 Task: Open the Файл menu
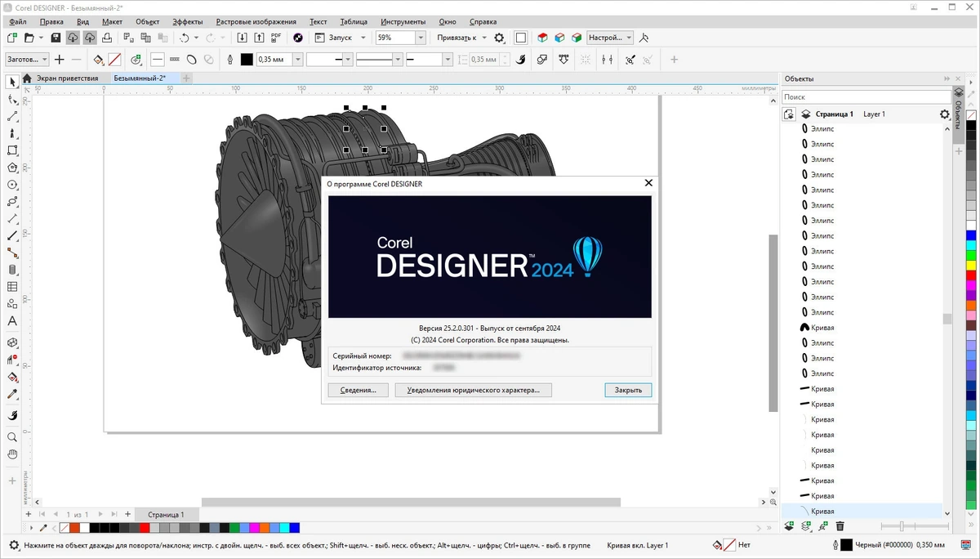pyautogui.click(x=18, y=22)
